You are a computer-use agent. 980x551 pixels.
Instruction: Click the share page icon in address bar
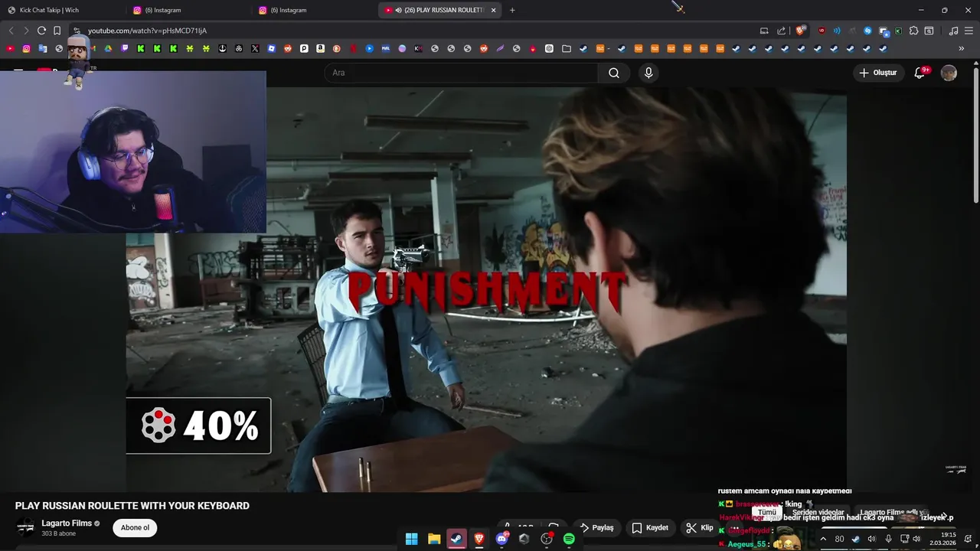(x=781, y=31)
